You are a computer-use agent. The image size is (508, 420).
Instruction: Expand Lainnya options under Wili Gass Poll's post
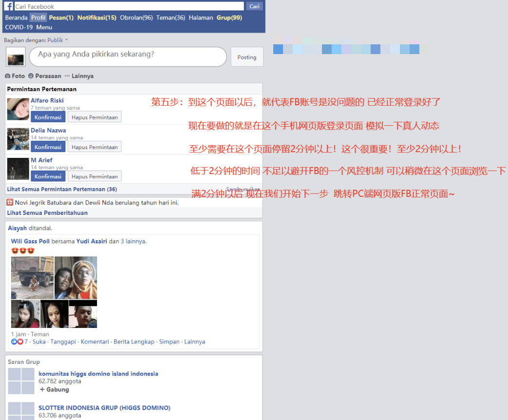(x=194, y=342)
